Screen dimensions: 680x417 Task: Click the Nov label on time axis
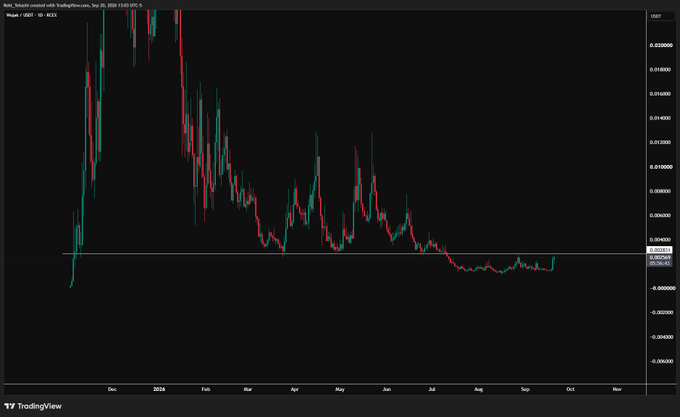click(617, 389)
